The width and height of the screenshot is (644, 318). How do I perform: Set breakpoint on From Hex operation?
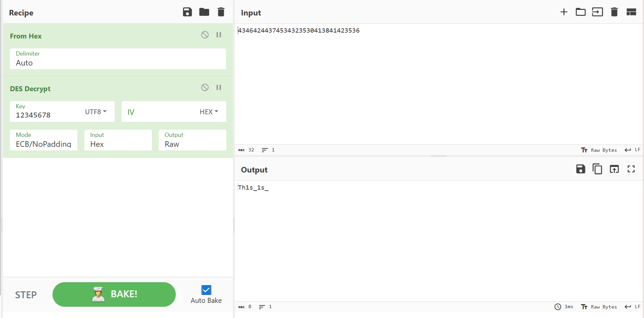219,35
